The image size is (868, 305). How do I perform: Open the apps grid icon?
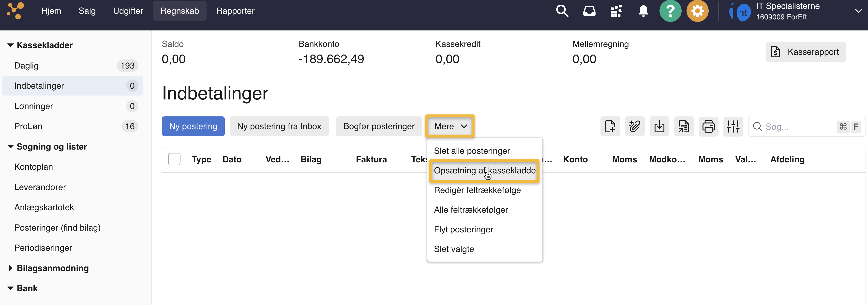click(616, 11)
